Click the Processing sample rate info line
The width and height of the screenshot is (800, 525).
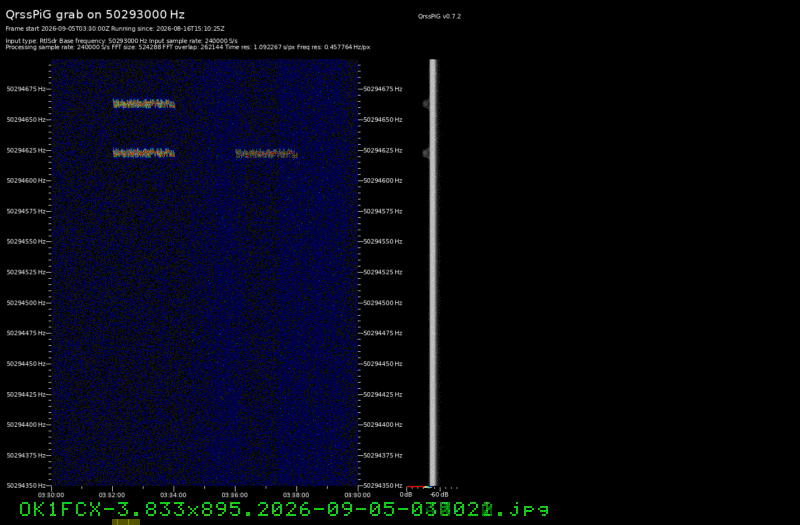[x=188, y=47]
